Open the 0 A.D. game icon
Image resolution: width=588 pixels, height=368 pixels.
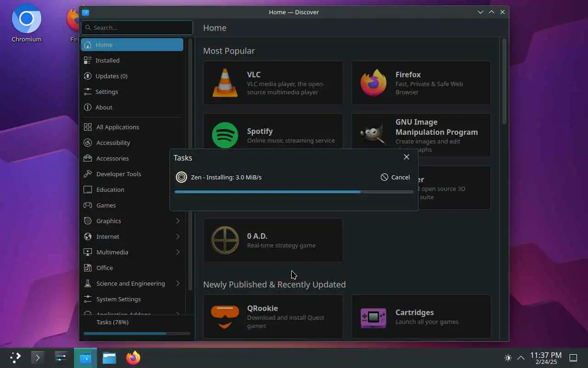[x=225, y=240]
